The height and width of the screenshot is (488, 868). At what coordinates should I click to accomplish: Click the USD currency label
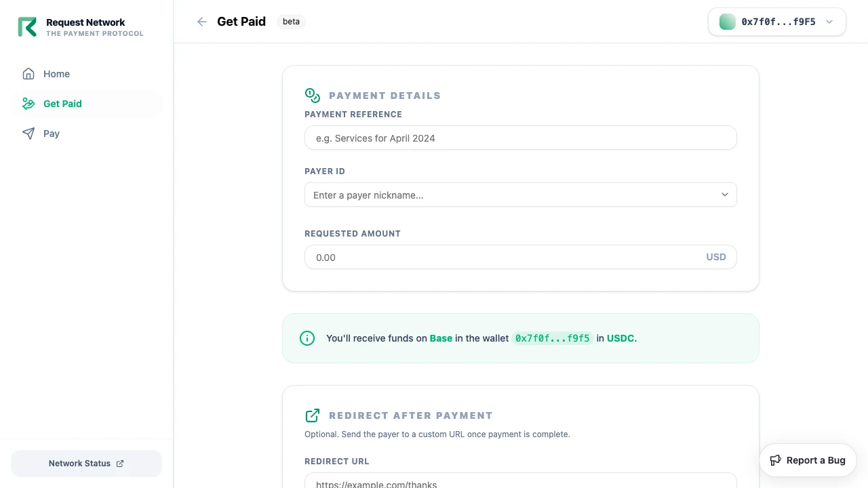[716, 257]
